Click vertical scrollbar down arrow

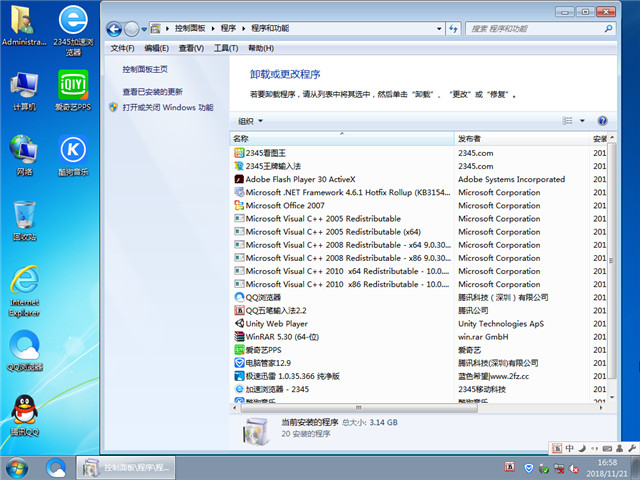611,397
